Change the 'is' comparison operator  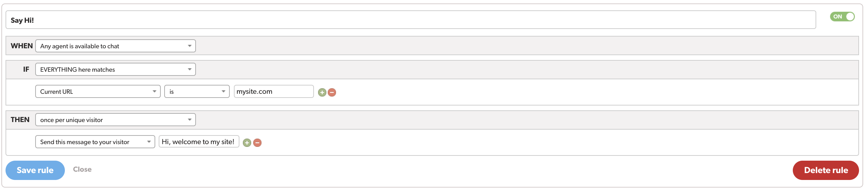197,91
